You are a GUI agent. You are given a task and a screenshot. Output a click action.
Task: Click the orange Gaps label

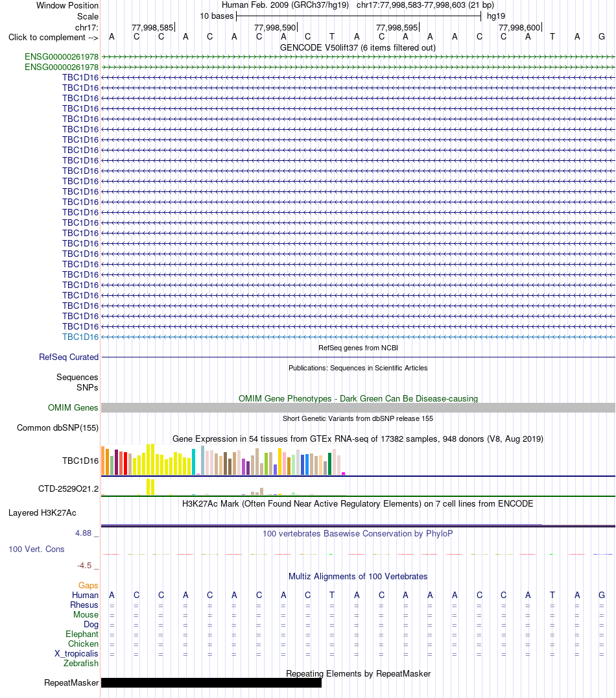tap(88, 585)
